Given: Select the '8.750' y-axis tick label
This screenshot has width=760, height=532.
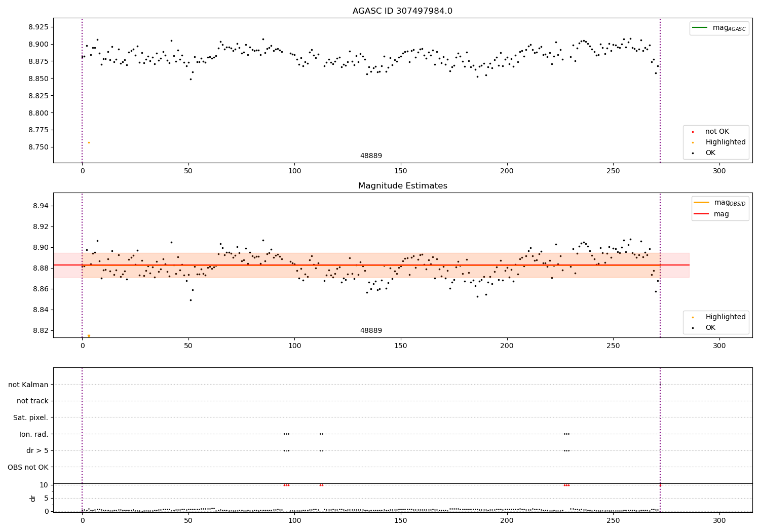Looking at the screenshot, I should click(38, 147).
